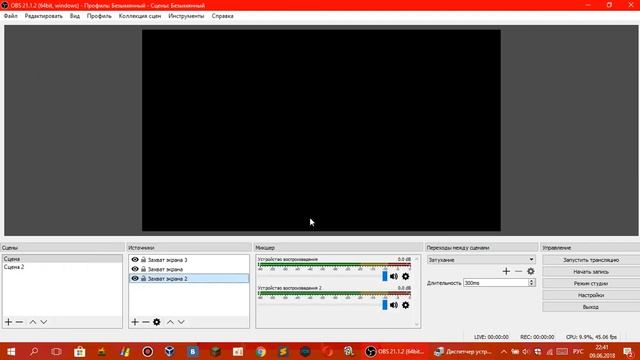
Task: Open source properties with the gear icon
Action: (157, 322)
